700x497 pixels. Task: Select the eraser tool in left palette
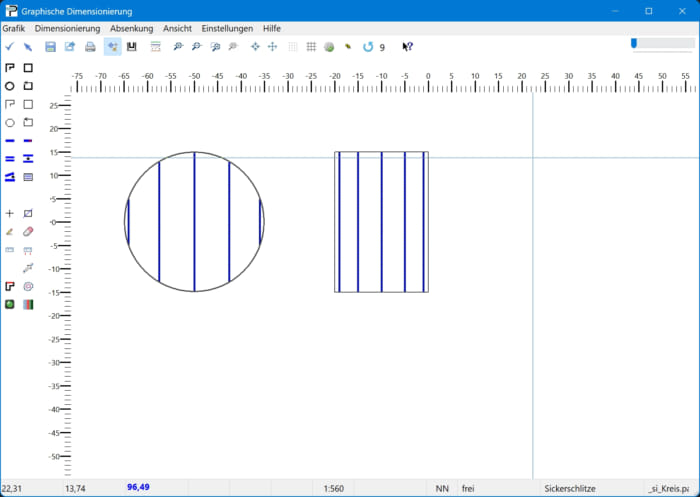pyautogui.click(x=28, y=231)
